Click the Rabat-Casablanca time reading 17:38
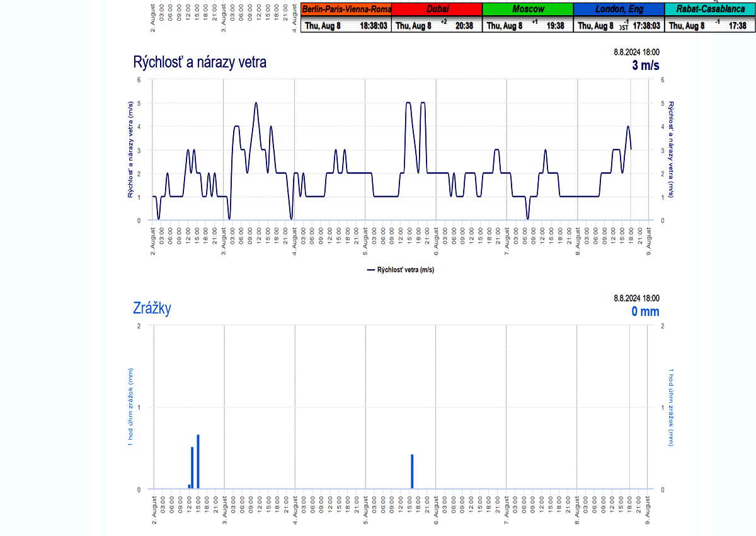This screenshot has width=756, height=536. click(x=737, y=26)
